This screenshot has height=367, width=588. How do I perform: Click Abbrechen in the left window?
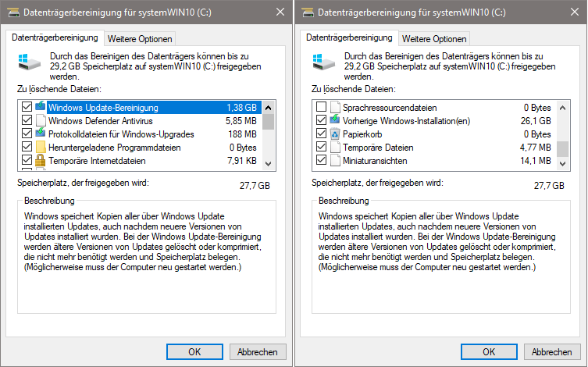point(258,351)
